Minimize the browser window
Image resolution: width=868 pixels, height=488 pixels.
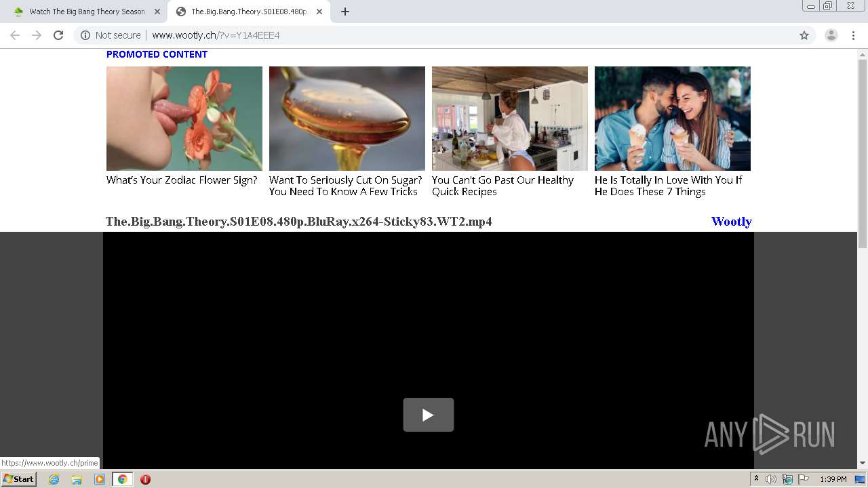[811, 6]
